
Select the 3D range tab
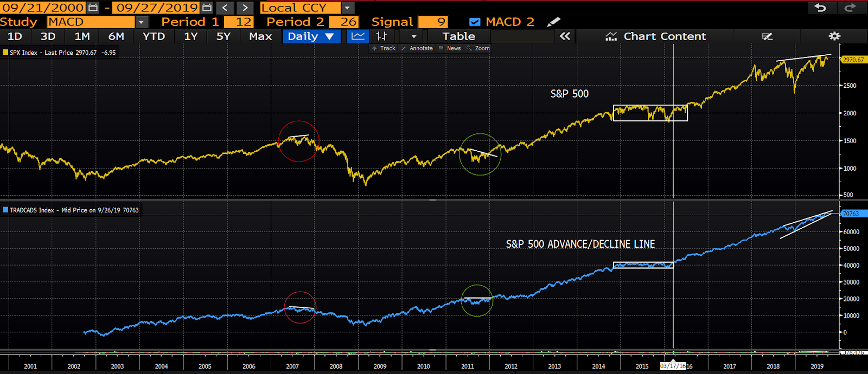[x=48, y=36]
